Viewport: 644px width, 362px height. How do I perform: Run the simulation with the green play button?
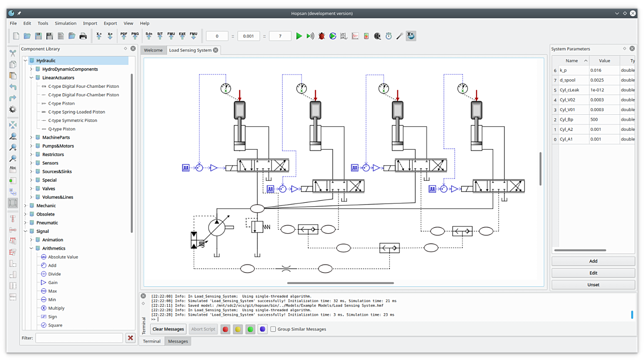point(299,36)
